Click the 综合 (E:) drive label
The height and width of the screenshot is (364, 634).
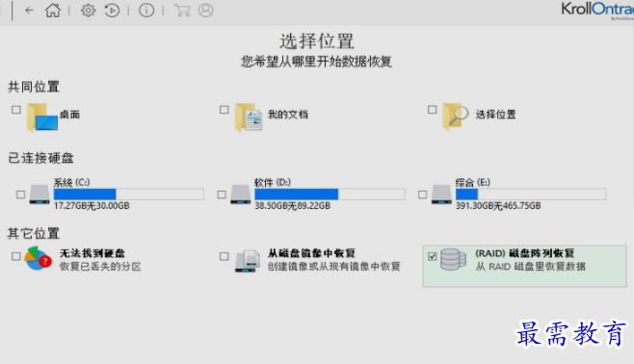pyautogui.click(x=473, y=183)
